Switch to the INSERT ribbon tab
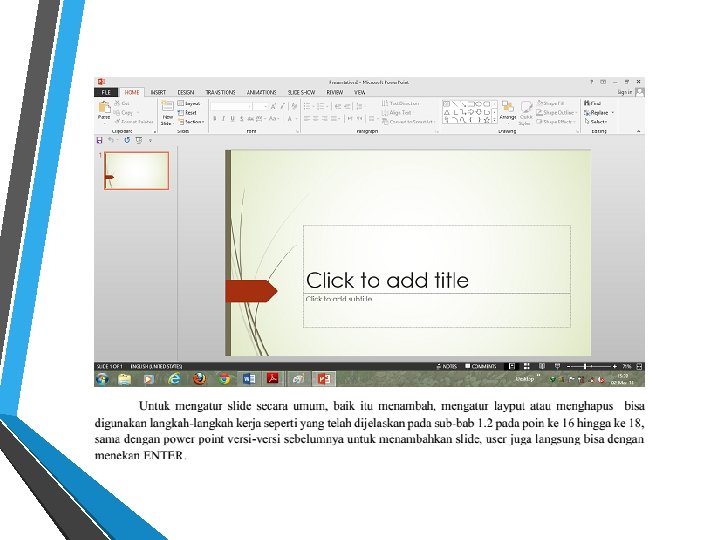This screenshot has width=720, height=540. coord(158,92)
